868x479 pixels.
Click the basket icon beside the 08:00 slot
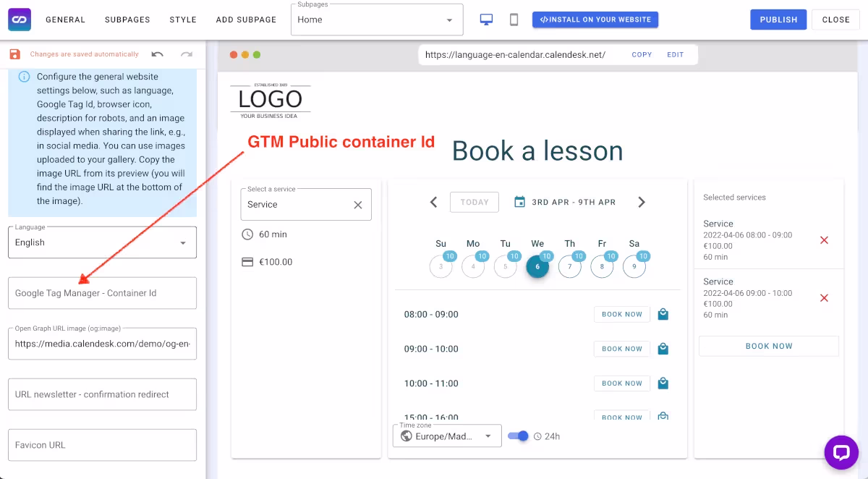[x=663, y=314]
